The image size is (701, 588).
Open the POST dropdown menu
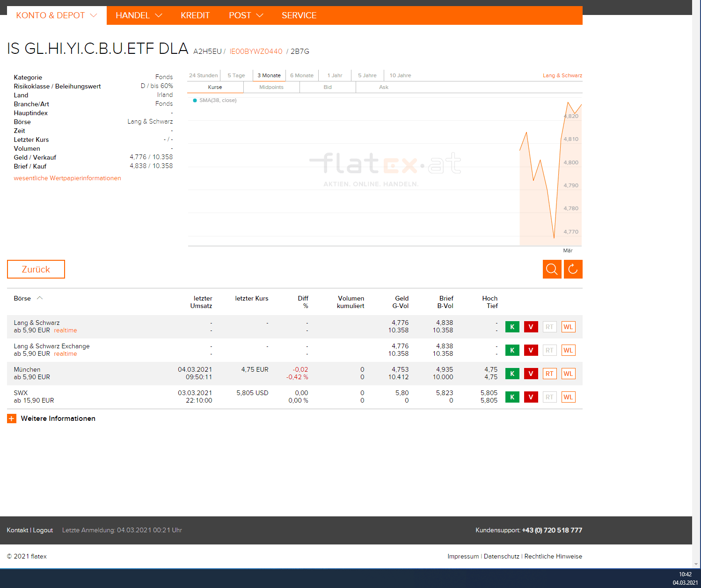pyautogui.click(x=246, y=15)
